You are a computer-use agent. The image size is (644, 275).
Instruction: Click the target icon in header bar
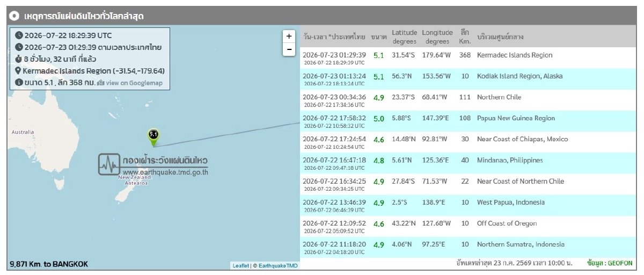(x=16, y=16)
